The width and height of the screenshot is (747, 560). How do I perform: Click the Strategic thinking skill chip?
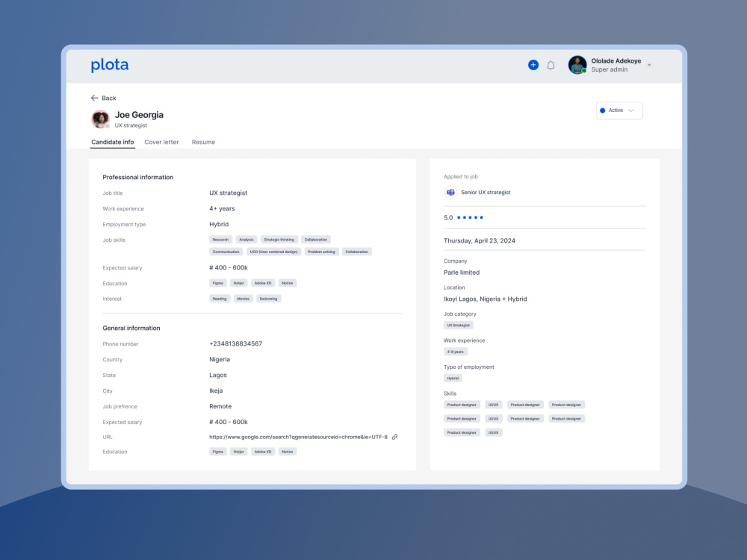[x=279, y=240]
